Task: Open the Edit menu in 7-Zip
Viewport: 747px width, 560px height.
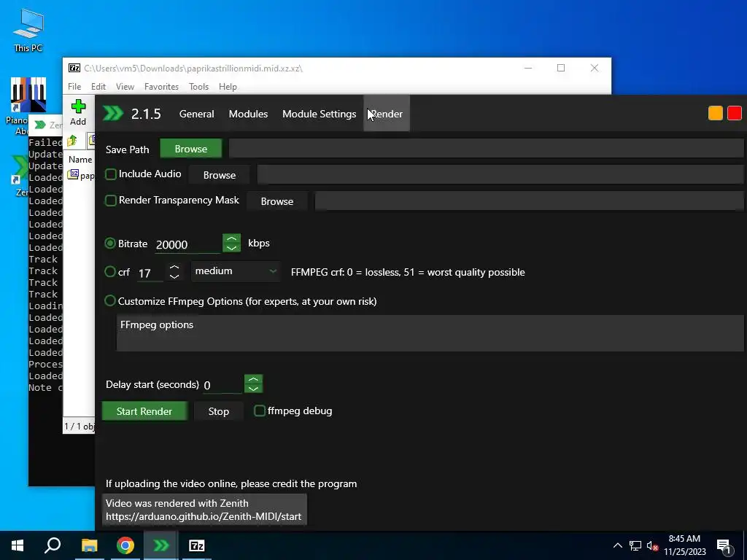Action: [x=98, y=86]
